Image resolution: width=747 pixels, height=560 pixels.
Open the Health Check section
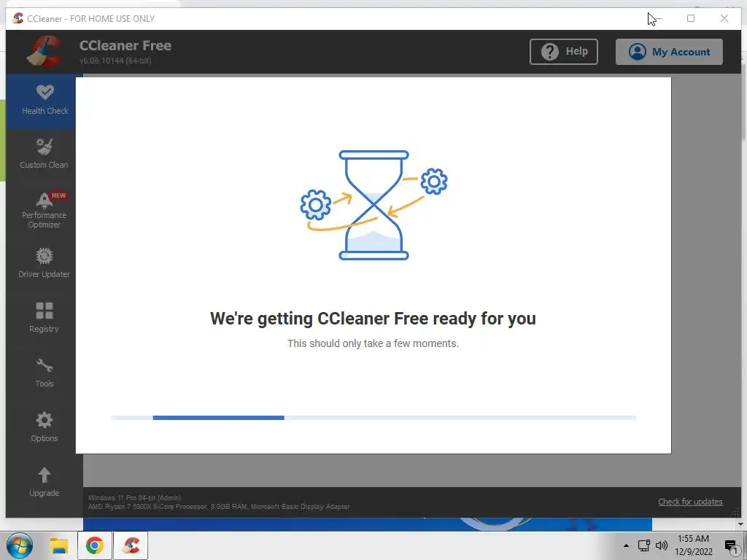tap(44, 101)
